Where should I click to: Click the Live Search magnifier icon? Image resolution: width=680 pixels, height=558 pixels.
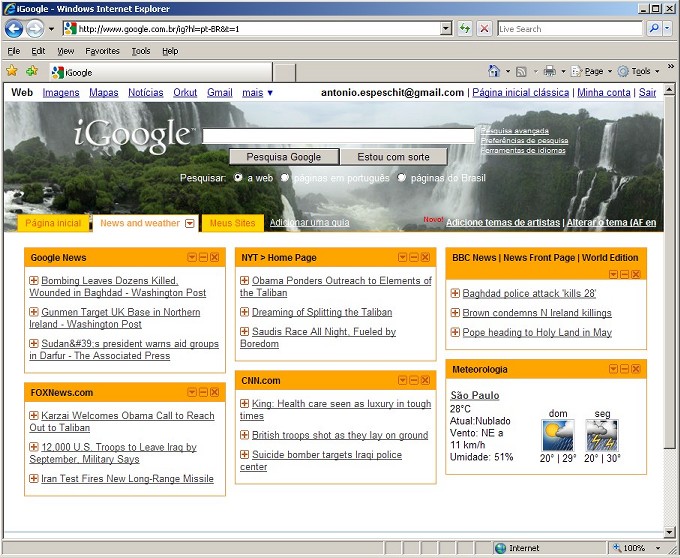click(x=655, y=29)
